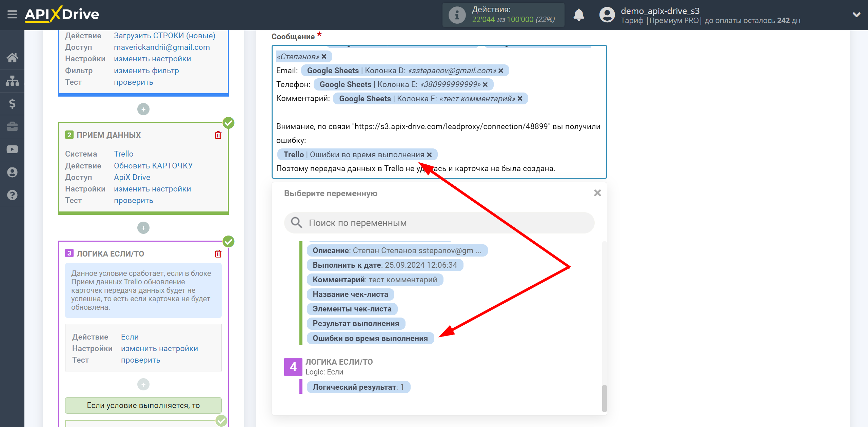The height and width of the screenshot is (427, 868).
Task: Click the search magnifier icon
Action: click(296, 223)
